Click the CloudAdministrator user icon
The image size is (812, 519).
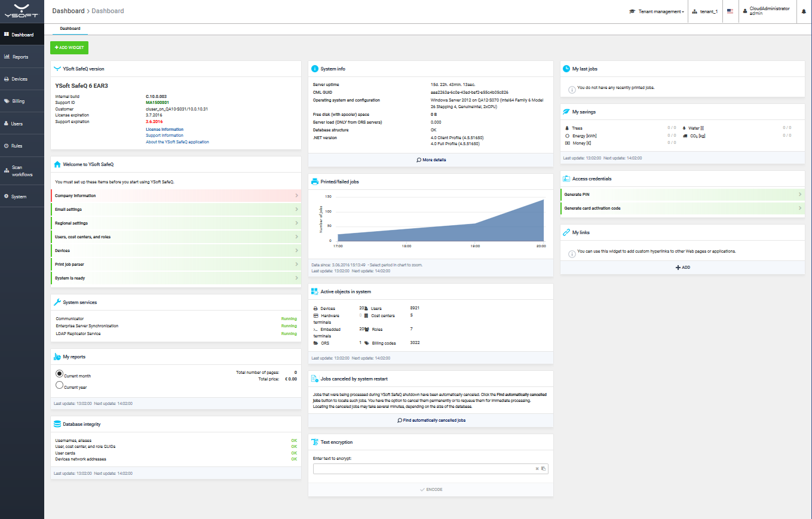[x=745, y=11]
